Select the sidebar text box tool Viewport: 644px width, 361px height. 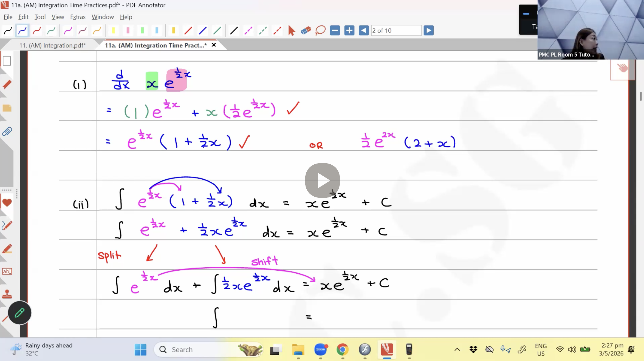(x=7, y=271)
